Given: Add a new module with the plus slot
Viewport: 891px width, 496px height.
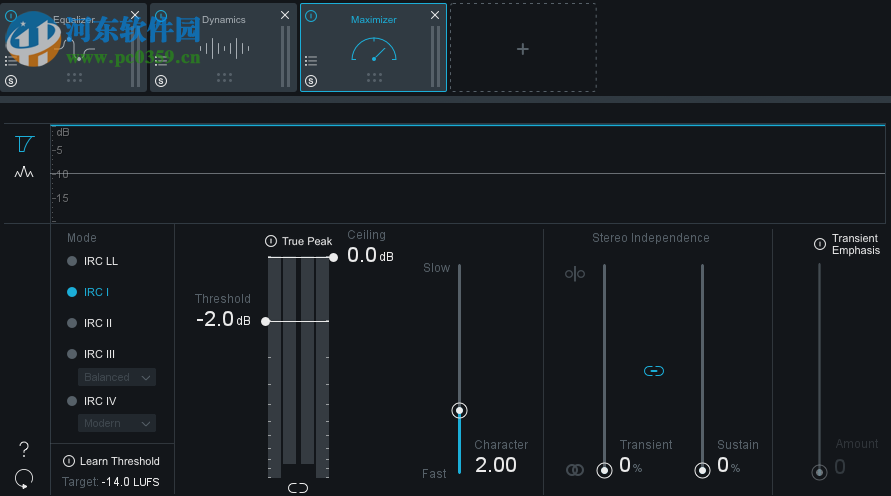Looking at the screenshot, I should (x=523, y=49).
